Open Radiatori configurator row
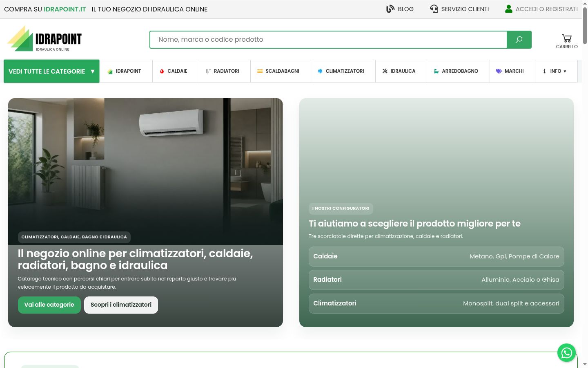 coord(437,280)
